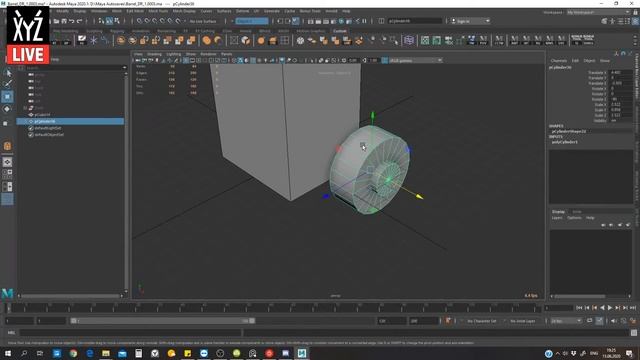Open the No Character Set selector

(482, 321)
